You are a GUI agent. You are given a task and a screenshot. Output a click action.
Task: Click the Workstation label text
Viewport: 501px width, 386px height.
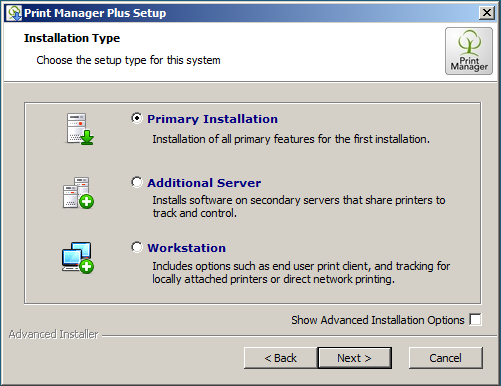pyautogui.click(x=186, y=248)
